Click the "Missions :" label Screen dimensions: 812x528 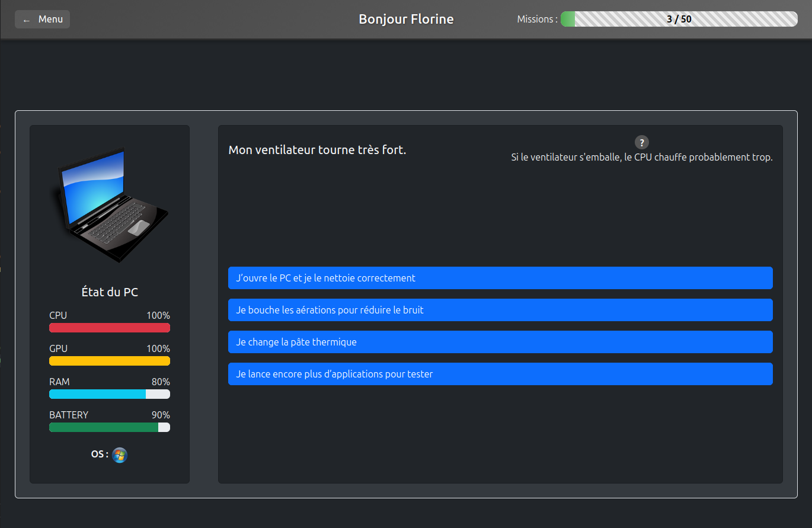[x=537, y=20]
